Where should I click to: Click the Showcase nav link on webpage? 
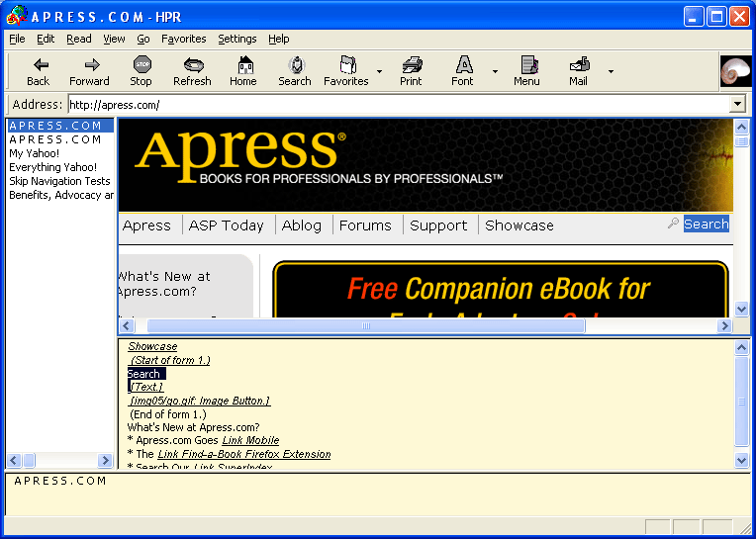coord(520,225)
